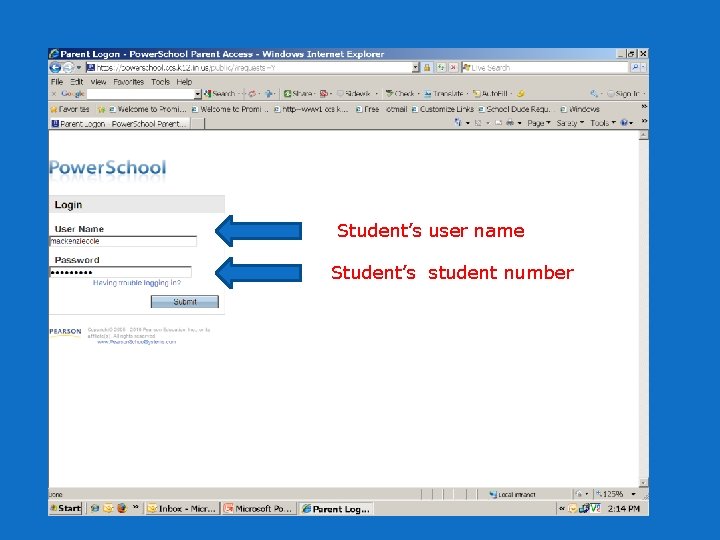The height and width of the screenshot is (540, 720).
Task: Switch to Microsoft Po... taskbar window
Action: [259, 509]
